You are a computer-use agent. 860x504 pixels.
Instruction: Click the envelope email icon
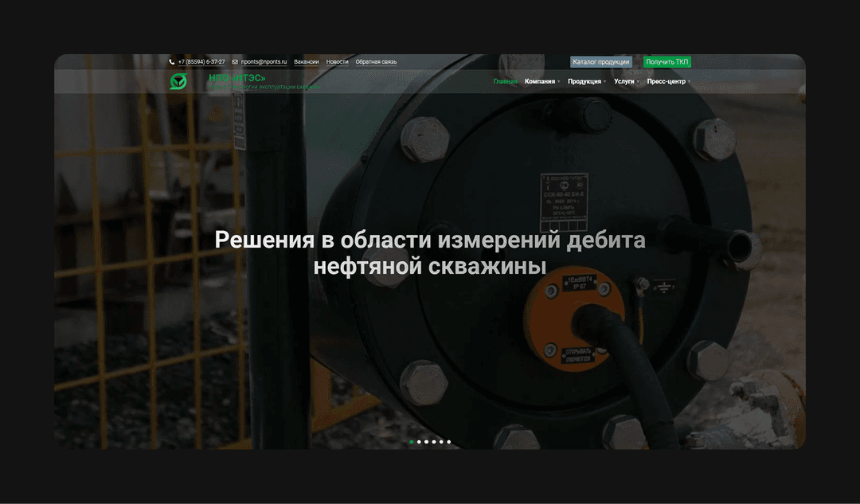pos(235,62)
